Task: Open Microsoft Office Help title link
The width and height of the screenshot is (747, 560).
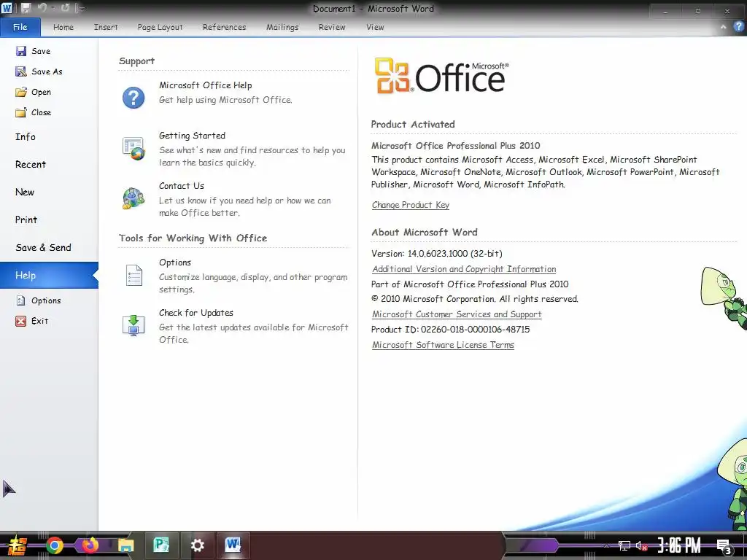Action: (205, 85)
